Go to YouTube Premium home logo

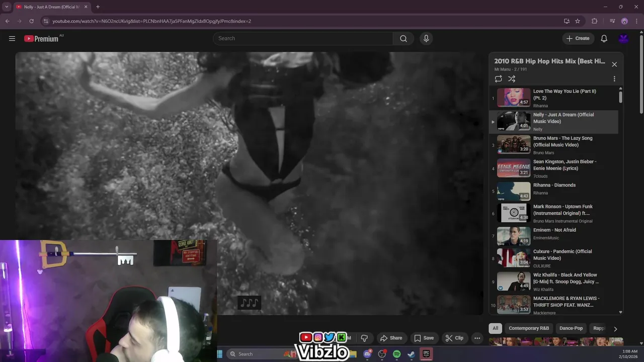pyautogui.click(x=41, y=39)
